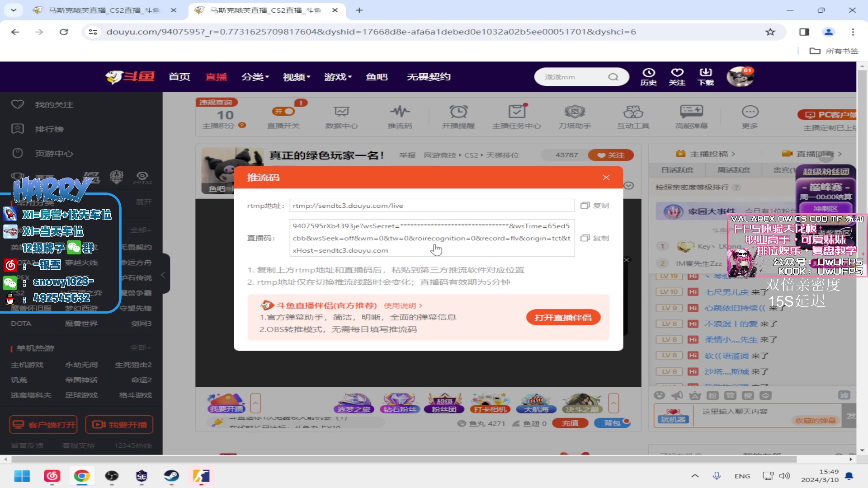Open 主播投稿 panel link
This screenshot has height=488, width=868.
coord(706,154)
